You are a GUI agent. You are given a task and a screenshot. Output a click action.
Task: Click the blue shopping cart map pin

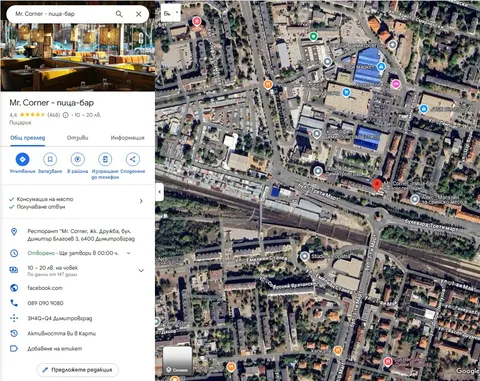pyautogui.click(x=346, y=92)
